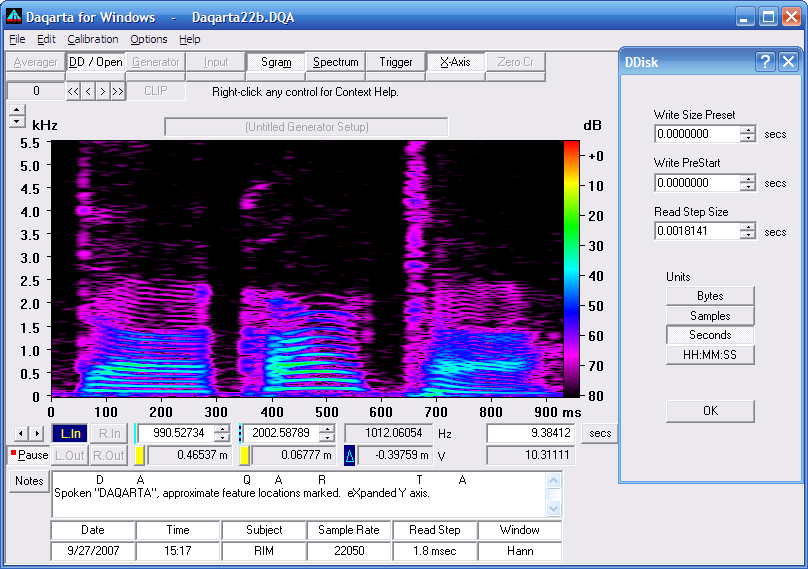
Task: Decrease Read Step Size value
Action: pos(748,235)
